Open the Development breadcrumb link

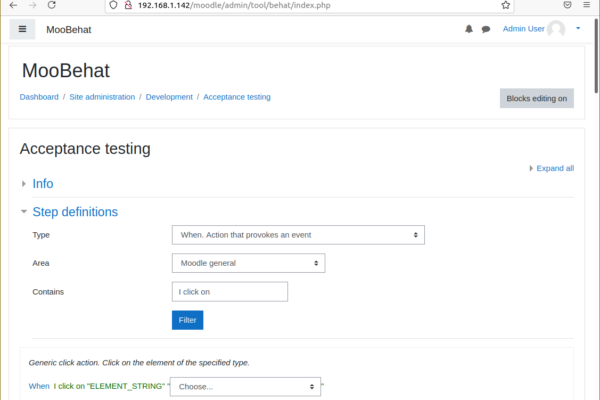[169, 97]
